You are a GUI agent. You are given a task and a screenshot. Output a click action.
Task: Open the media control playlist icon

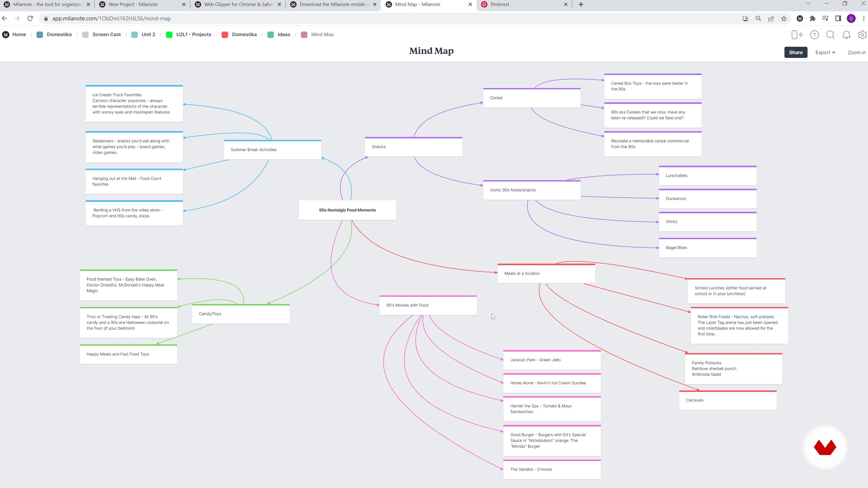(825, 19)
